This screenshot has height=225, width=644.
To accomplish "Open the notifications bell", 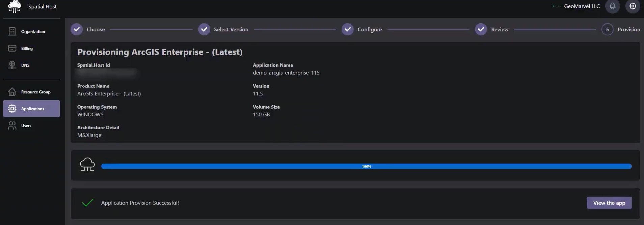I will 612,6.
